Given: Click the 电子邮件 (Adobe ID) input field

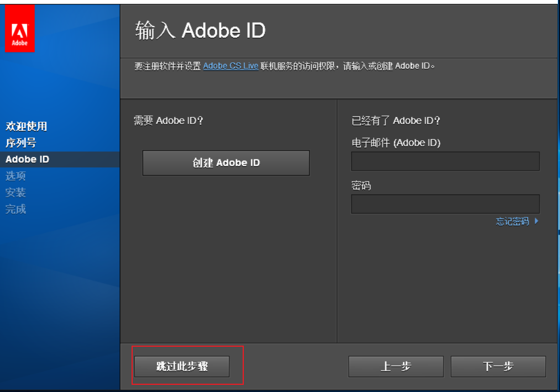Looking at the screenshot, I should (x=445, y=161).
